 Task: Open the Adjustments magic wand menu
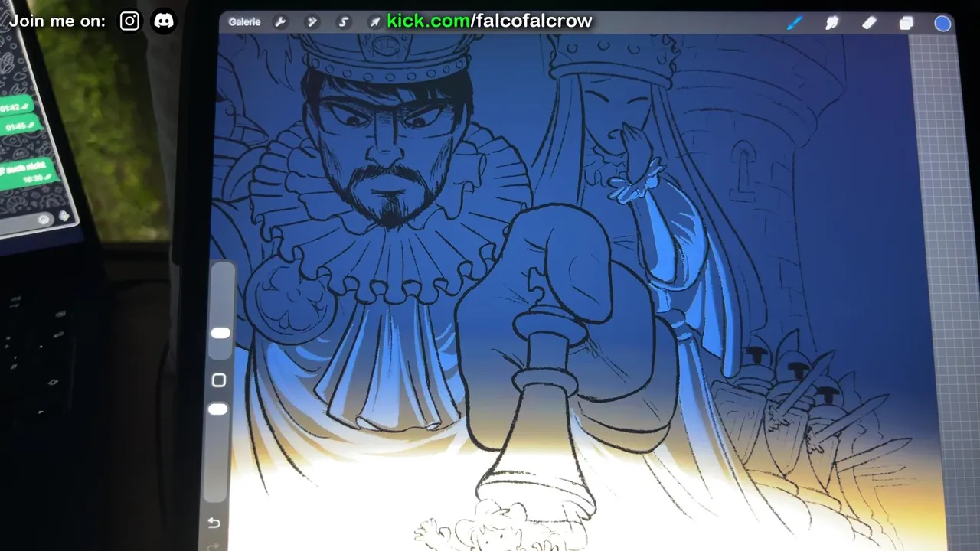tap(312, 22)
